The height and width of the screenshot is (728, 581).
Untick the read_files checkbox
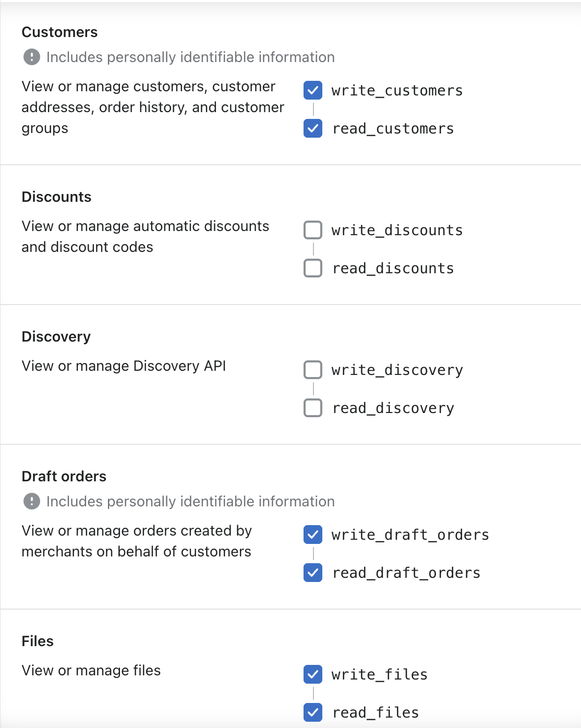pos(313,712)
